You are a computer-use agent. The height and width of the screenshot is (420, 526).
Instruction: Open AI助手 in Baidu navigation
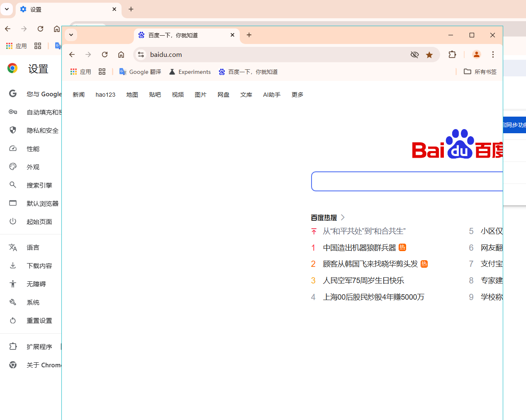tap(272, 95)
